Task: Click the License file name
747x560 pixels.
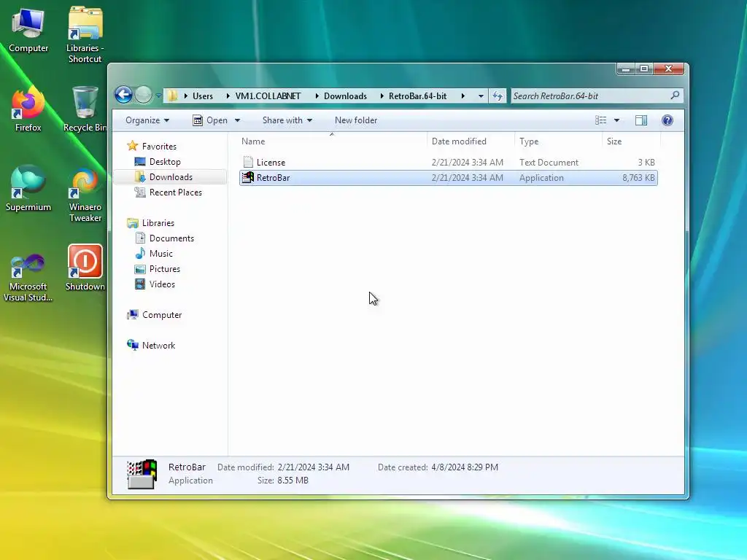Action: [271, 163]
